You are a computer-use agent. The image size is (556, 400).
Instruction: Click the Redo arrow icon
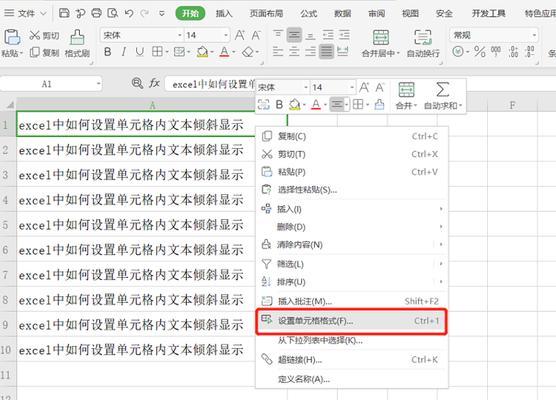(x=144, y=13)
